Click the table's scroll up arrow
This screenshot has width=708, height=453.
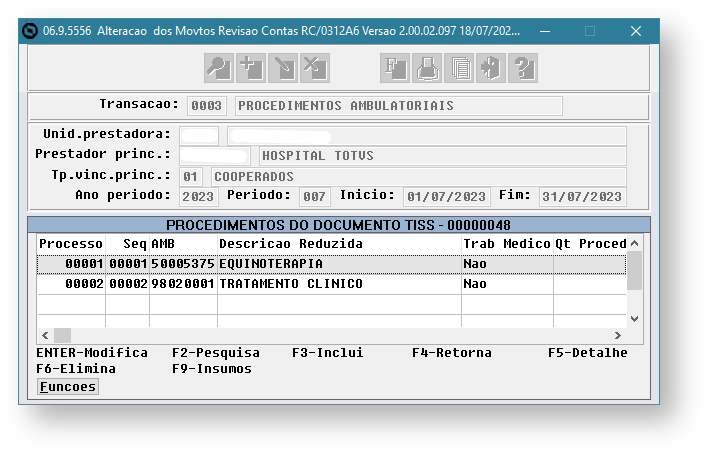[x=634, y=243]
